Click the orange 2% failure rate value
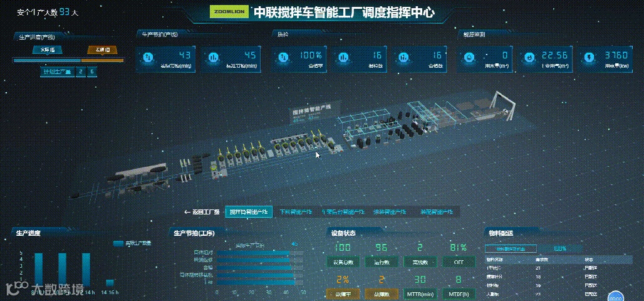 pos(343,280)
